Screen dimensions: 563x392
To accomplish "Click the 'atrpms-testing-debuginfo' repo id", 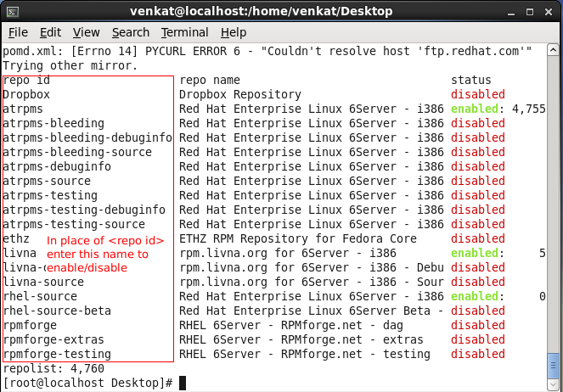I will pyautogui.click(x=84, y=210).
